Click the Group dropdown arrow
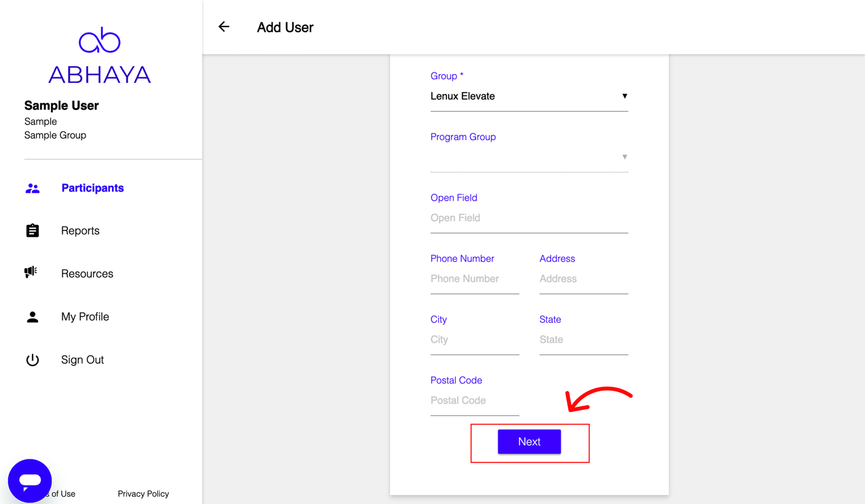 [x=625, y=96]
